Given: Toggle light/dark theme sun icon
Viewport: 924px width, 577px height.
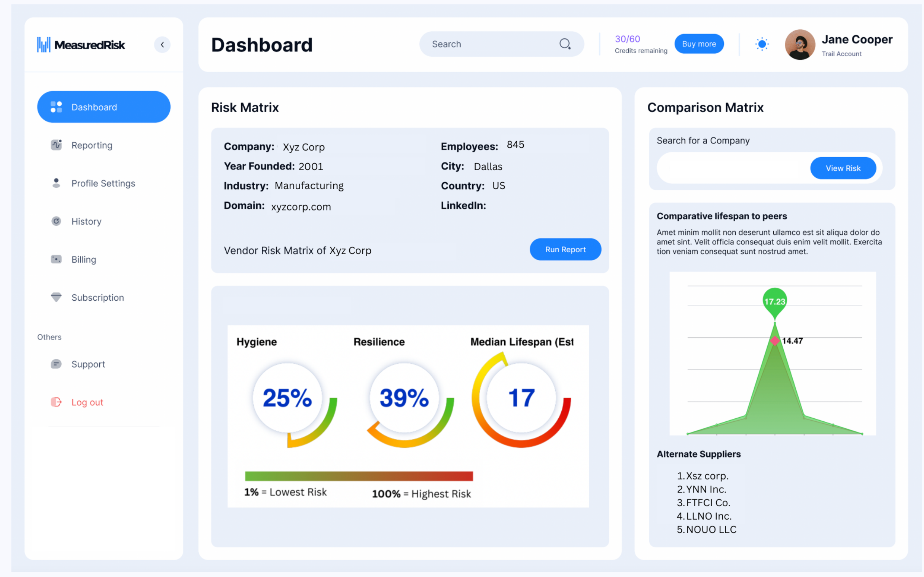Looking at the screenshot, I should click(762, 44).
